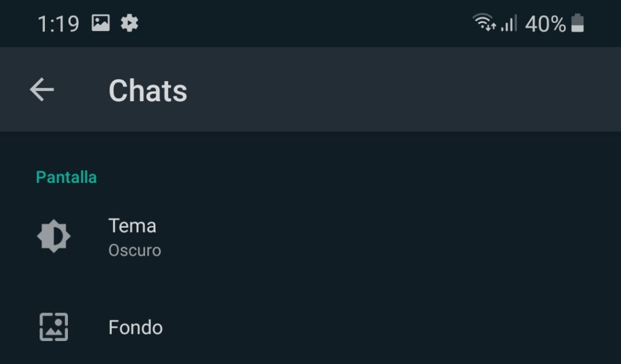The width and height of the screenshot is (621, 364).
Task: Open the Tema theme setting
Action: tap(310, 237)
